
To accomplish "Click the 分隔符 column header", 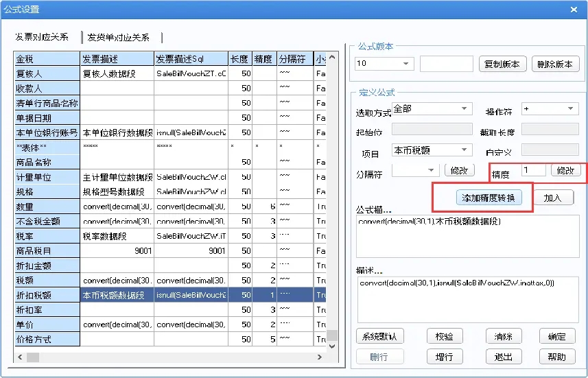I will [x=295, y=59].
